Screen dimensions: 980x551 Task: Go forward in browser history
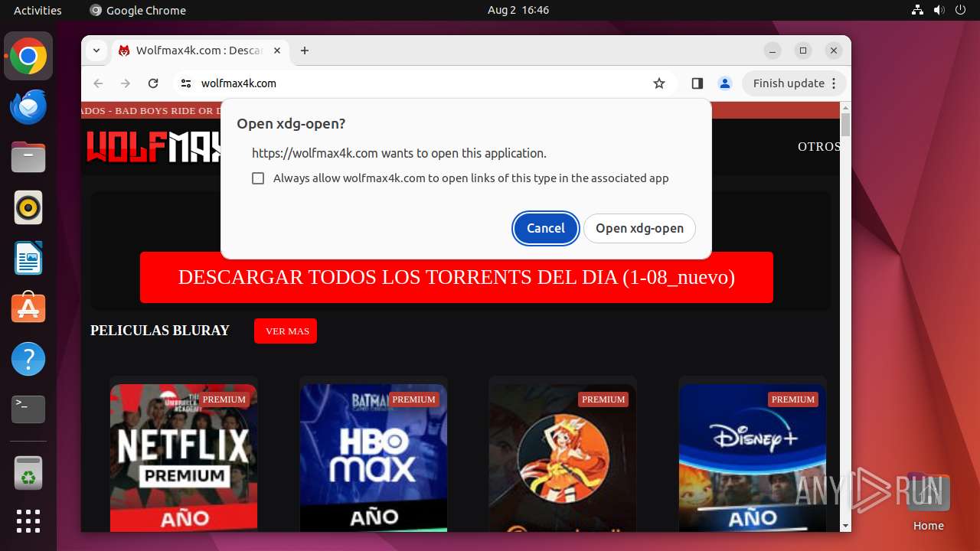pos(126,83)
